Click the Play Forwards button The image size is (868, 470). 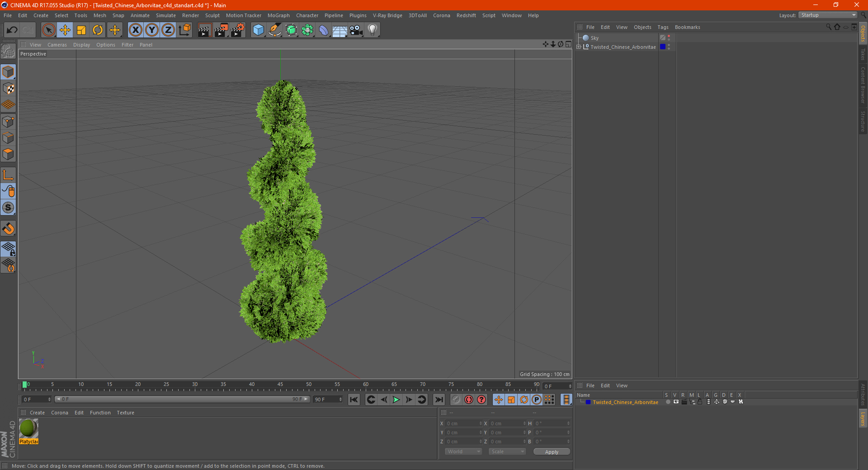(396, 399)
